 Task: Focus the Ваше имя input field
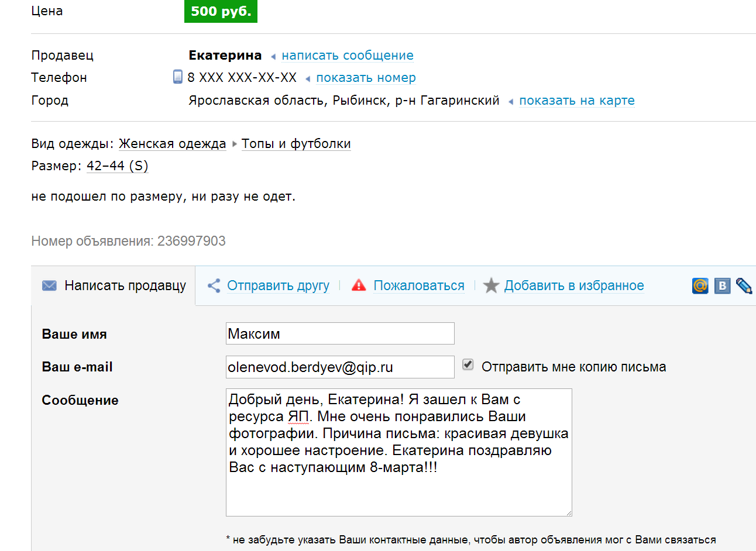(340, 333)
